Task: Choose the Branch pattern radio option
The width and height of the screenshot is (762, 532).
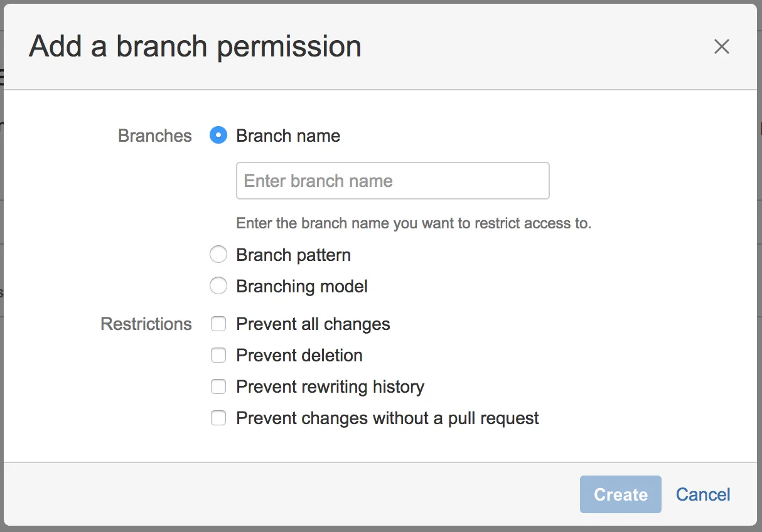Action: pyautogui.click(x=218, y=255)
